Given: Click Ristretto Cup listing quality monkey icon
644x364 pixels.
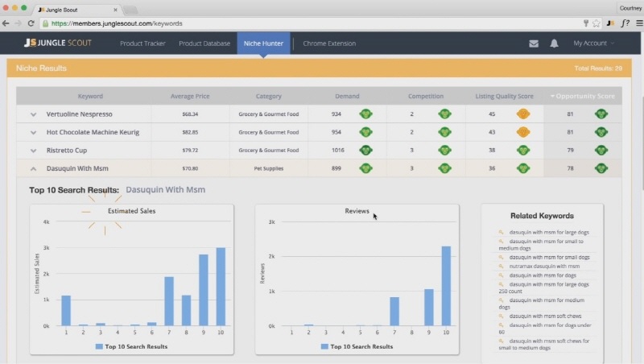Looking at the screenshot, I should click(523, 150).
